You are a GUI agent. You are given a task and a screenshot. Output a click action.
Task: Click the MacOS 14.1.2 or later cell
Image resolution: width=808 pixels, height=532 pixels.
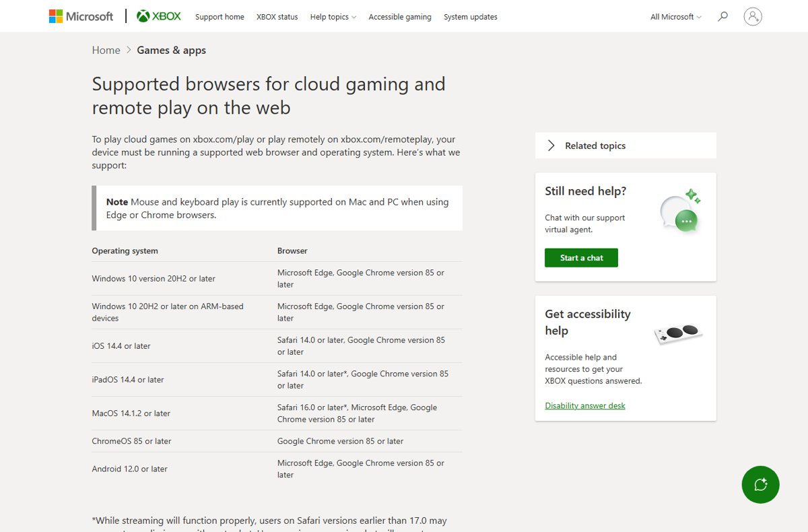coord(131,413)
